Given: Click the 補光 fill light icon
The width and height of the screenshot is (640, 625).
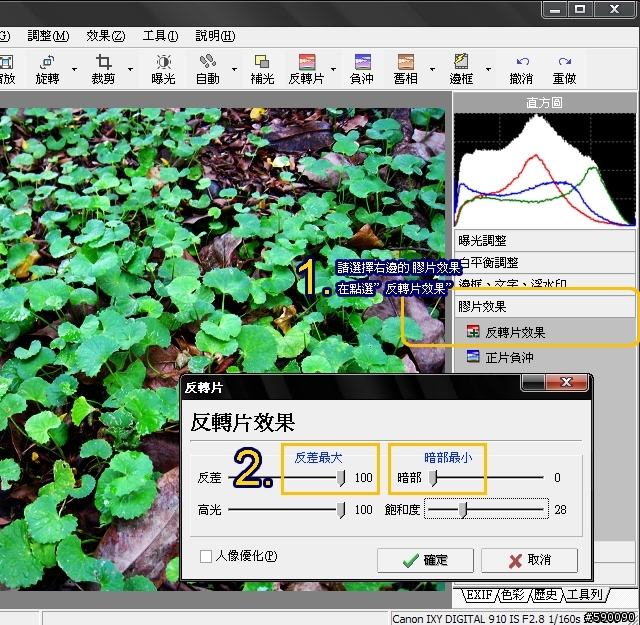Looking at the screenshot, I should pyautogui.click(x=262, y=62).
